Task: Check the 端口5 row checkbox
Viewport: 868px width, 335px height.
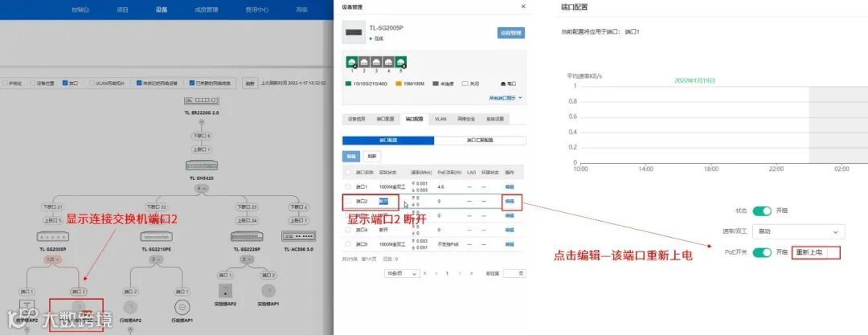Action: coord(348,244)
